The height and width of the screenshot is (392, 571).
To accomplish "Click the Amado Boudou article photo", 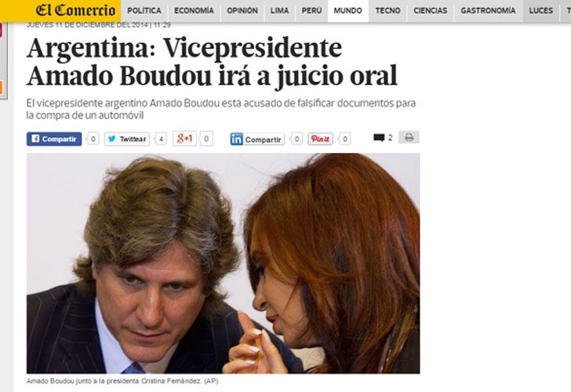I will [x=223, y=263].
